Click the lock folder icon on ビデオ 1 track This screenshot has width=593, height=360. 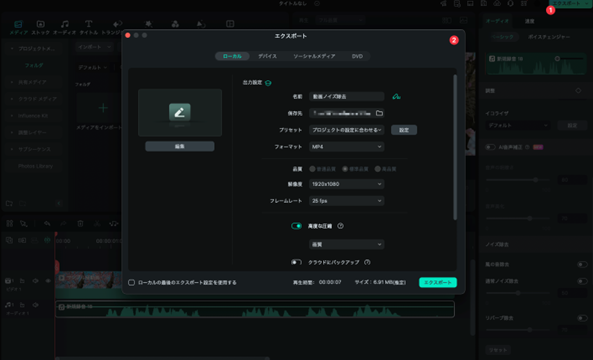(22, 281)
